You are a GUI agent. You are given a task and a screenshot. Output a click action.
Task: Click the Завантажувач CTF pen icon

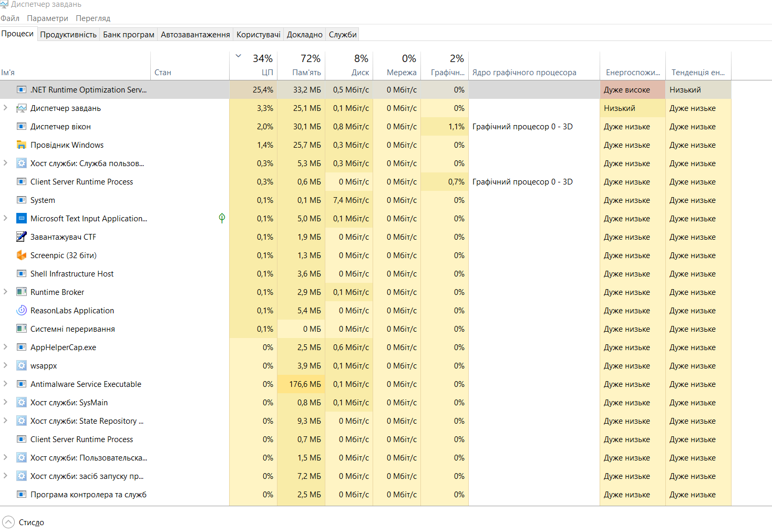22,237
